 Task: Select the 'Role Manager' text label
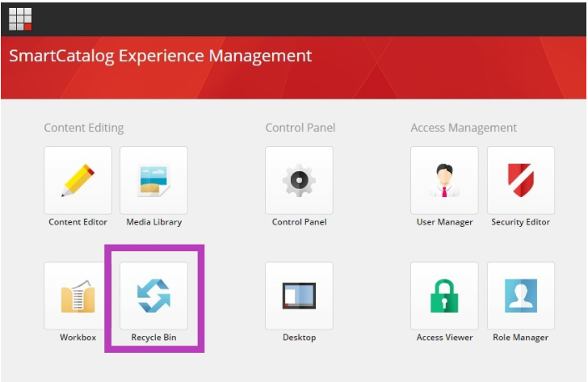coord(520,338)
